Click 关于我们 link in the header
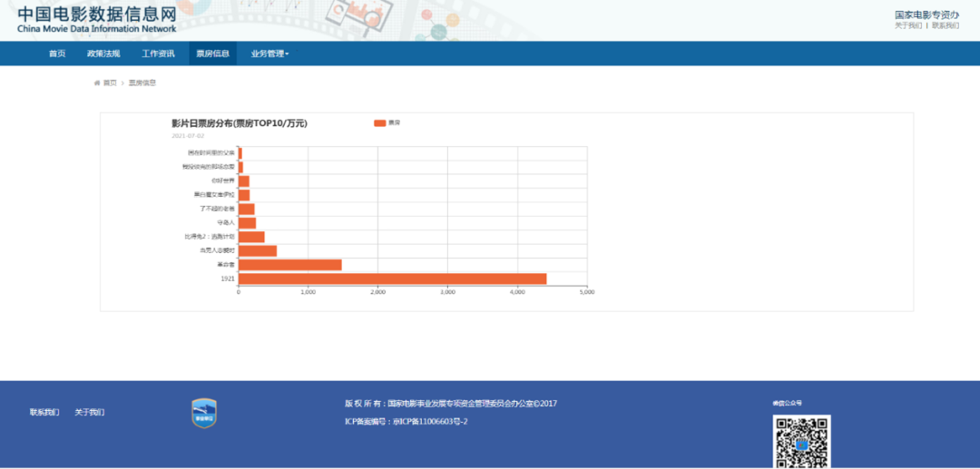 pyautogui.click(x=907, y=25)
